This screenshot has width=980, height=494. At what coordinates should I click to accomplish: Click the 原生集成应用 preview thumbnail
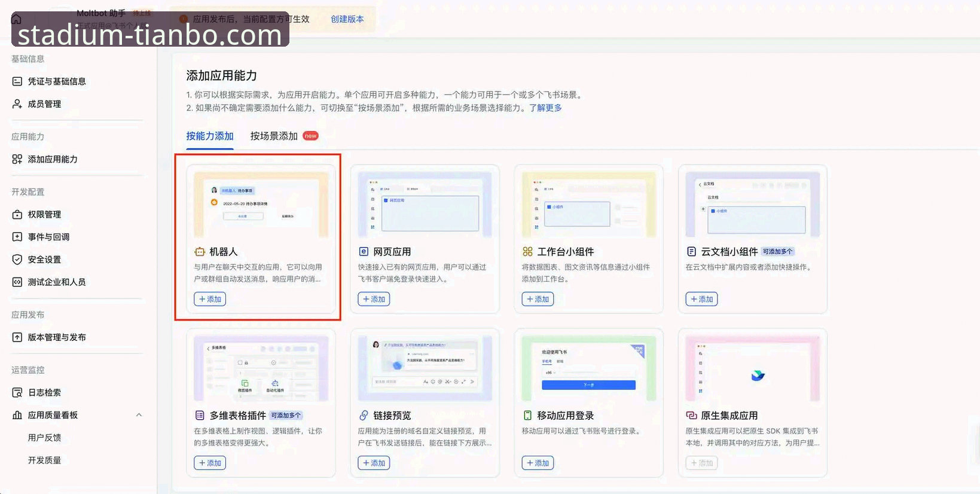click(752, 368)
